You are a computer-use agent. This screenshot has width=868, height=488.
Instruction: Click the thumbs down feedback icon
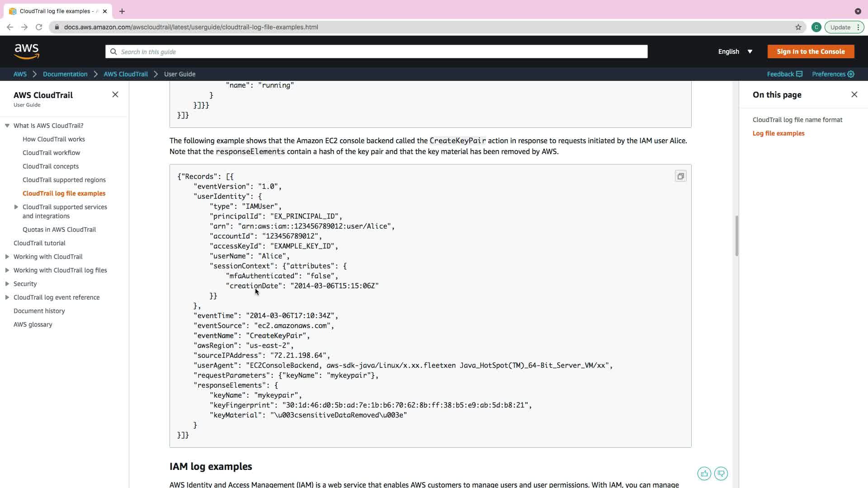pyautogui.click(x=721, y=474)
